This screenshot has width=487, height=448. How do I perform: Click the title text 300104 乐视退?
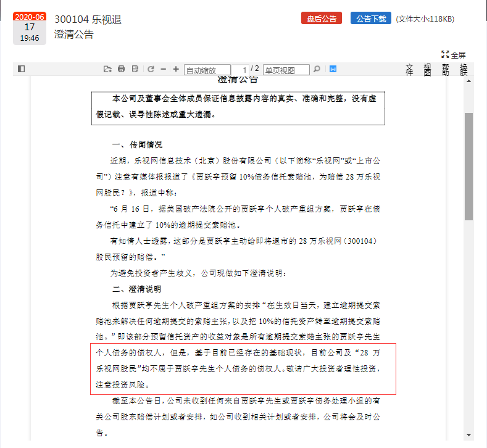(x=88, y=19)
